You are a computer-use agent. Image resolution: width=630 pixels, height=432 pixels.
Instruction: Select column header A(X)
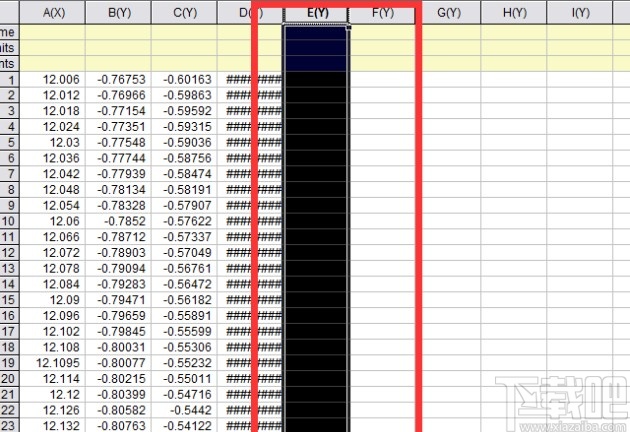[x=53, y=12]
